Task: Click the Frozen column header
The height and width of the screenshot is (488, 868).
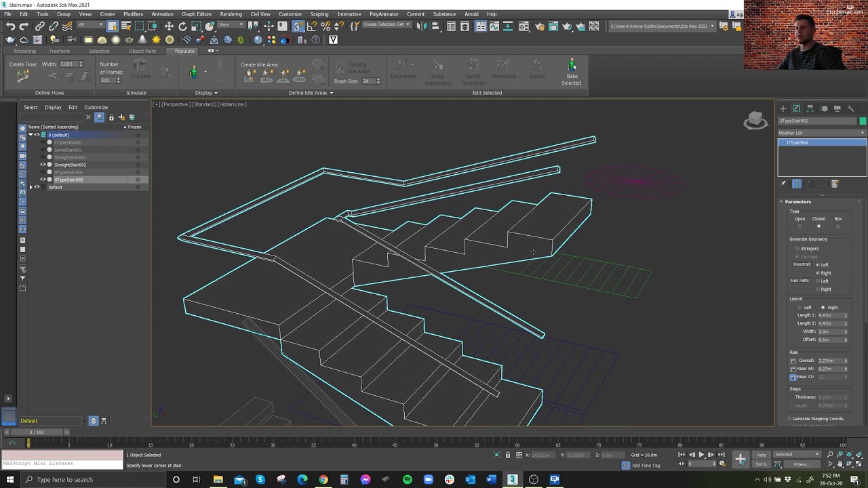Action: coord(134,127)
